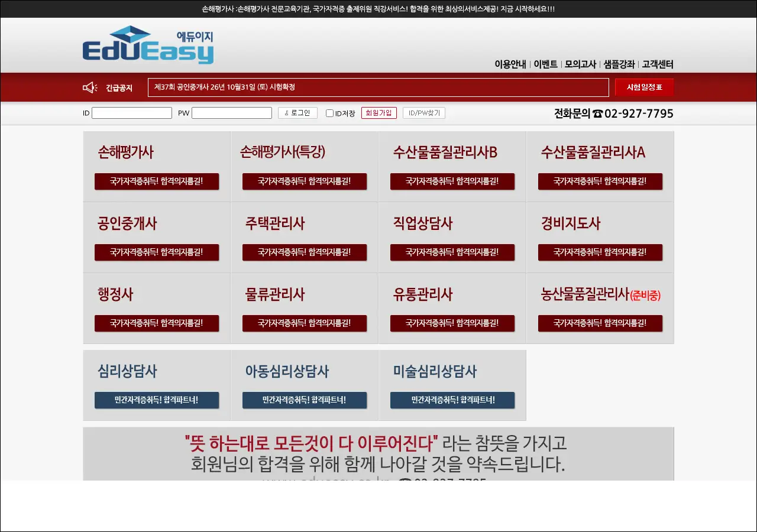The width and height of the screenshot is (757, 532).
Task: Click the EduEasy logo
Action: click(148, 45)
